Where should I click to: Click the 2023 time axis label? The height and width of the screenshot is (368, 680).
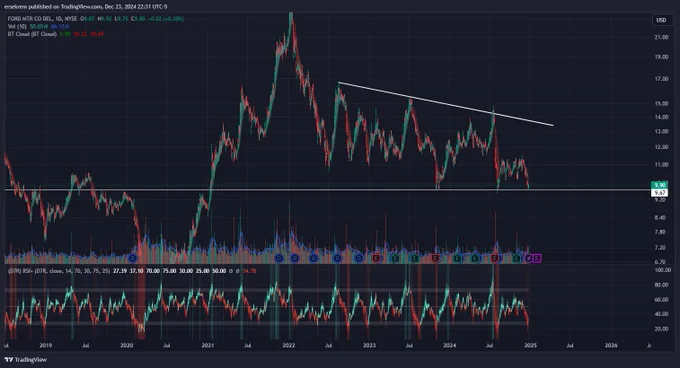click(x=369, y=345)
